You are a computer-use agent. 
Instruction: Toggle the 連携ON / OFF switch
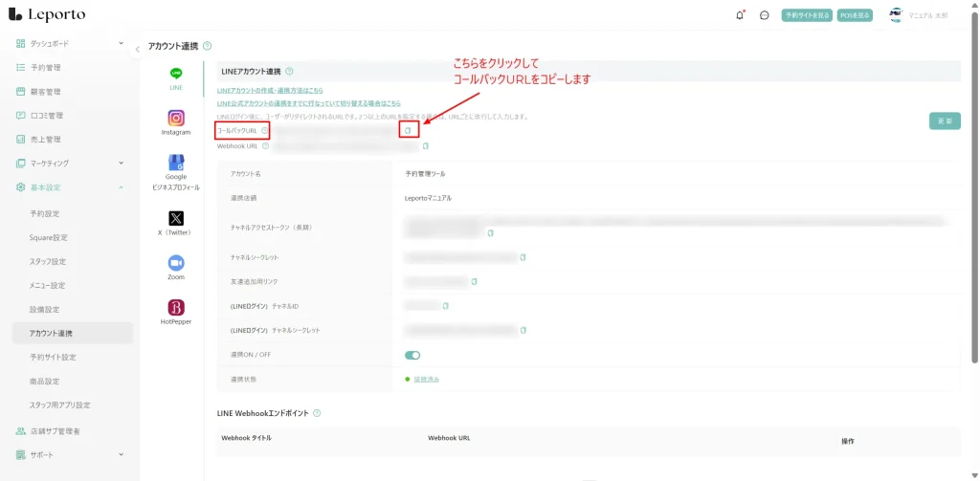(412, 355)
